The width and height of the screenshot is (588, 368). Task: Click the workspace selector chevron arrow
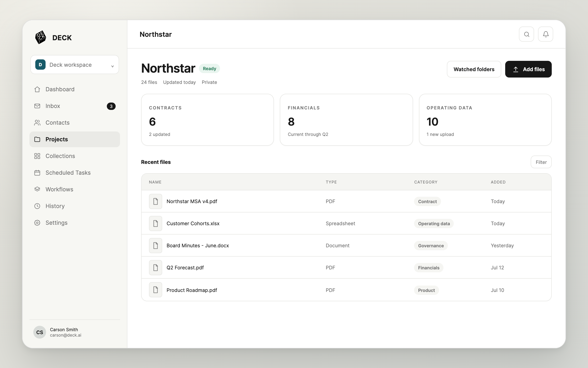112,66
